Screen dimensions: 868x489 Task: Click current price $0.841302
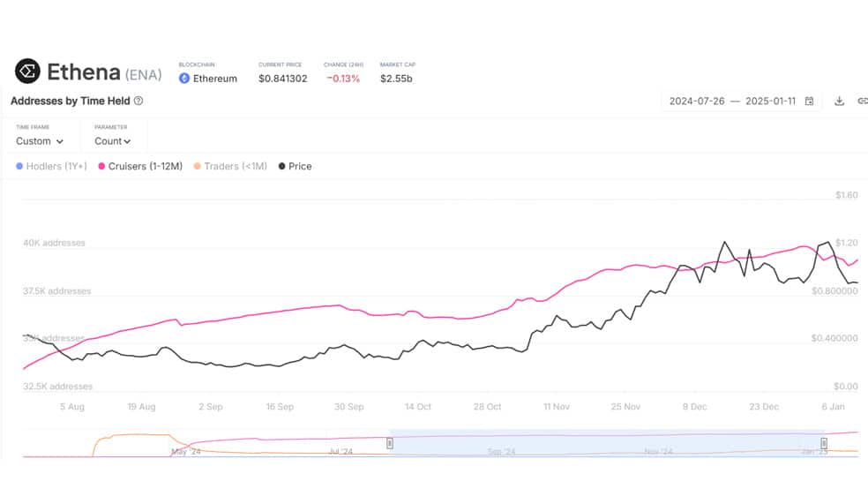point(283,79)
